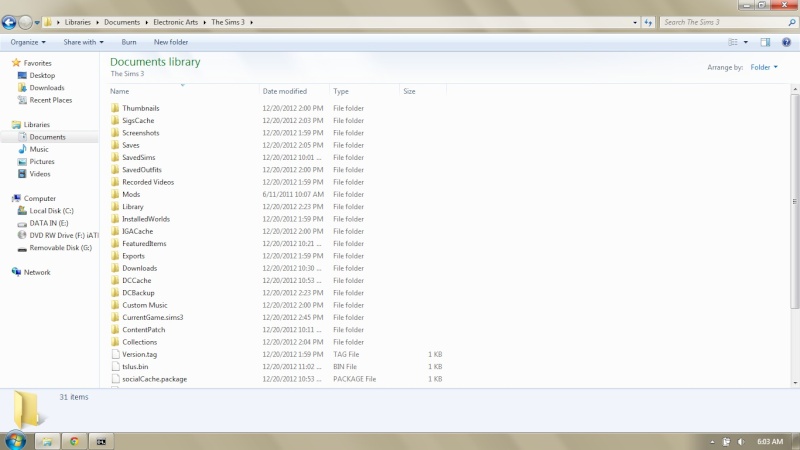Click Electronic Arts in address breadcrumb
Viewport: 800px width, 450px height.
176,22
